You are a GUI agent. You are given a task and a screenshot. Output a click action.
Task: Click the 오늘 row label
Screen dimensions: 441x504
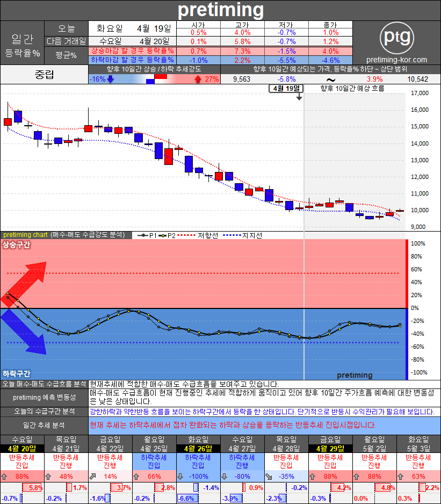tap(66, 28)
